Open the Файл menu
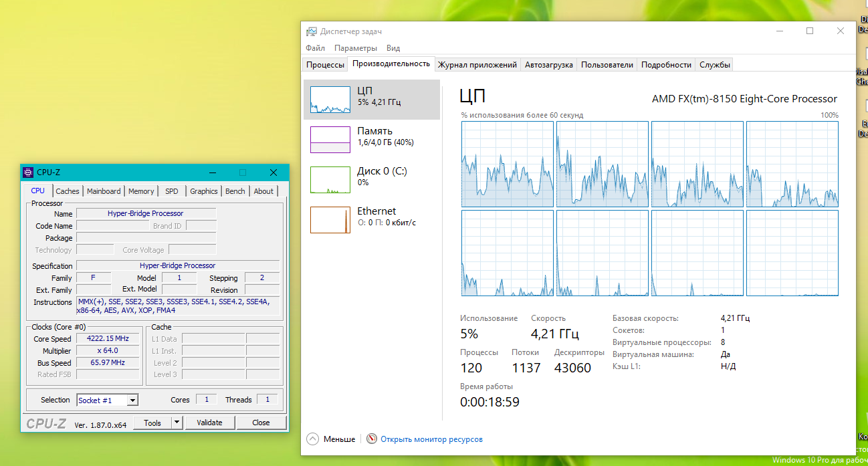The width and height of the screenshot is (868, 466). (x=315, y=48)
